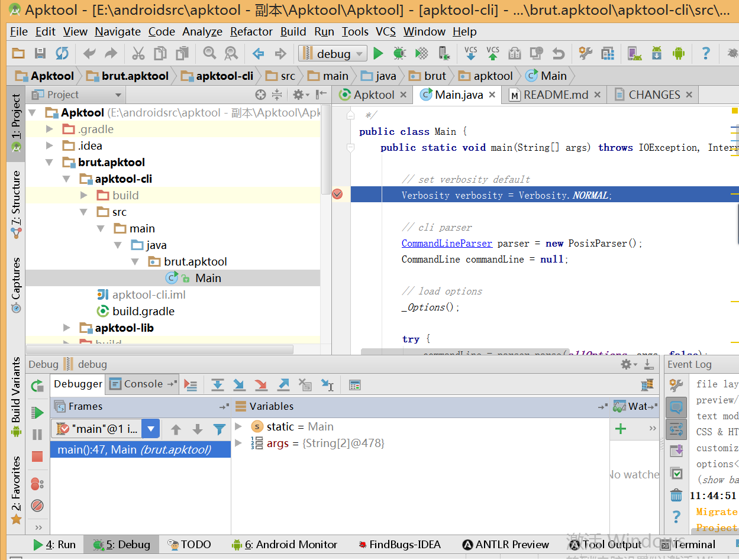739x560 pixels.
Task: Expand the .gradle folder
Action: 50,129
